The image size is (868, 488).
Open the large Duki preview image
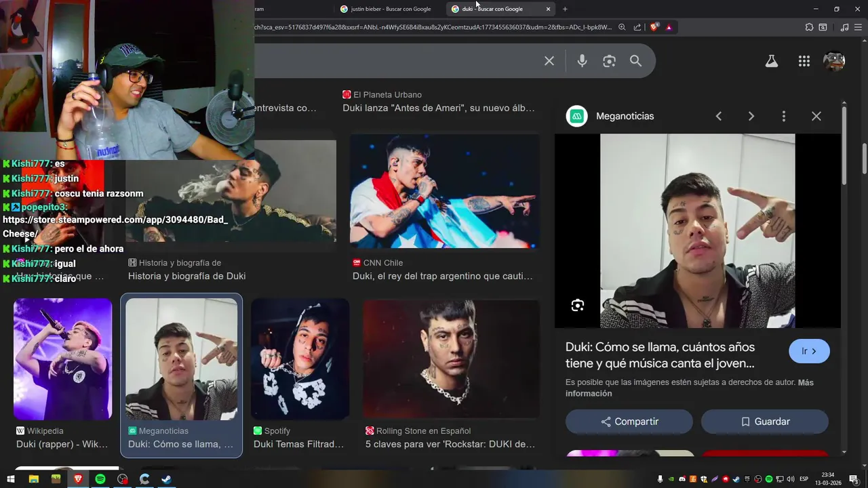(x=697, y=230)
